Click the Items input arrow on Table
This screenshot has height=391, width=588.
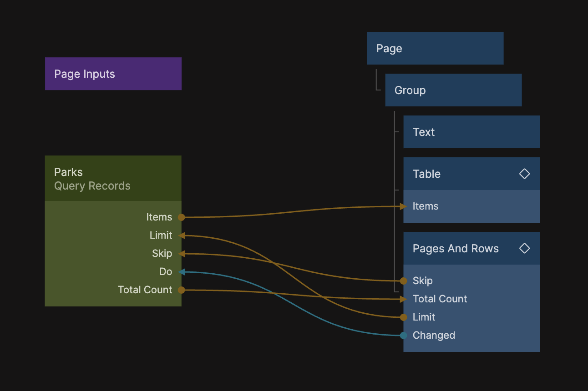point(403,206)
